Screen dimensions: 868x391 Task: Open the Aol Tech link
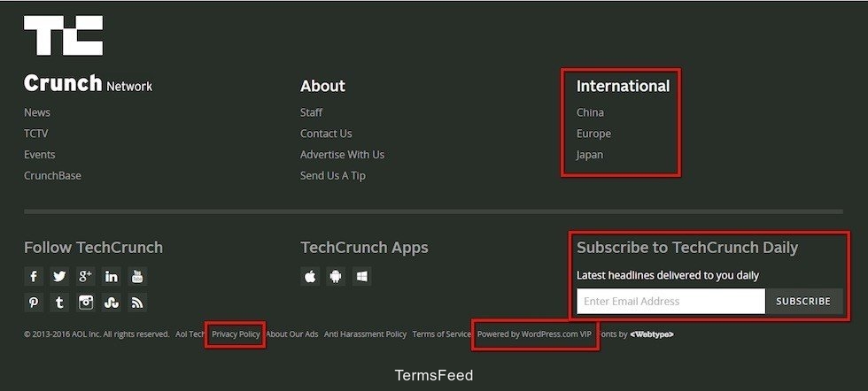(x=191, y=334)
